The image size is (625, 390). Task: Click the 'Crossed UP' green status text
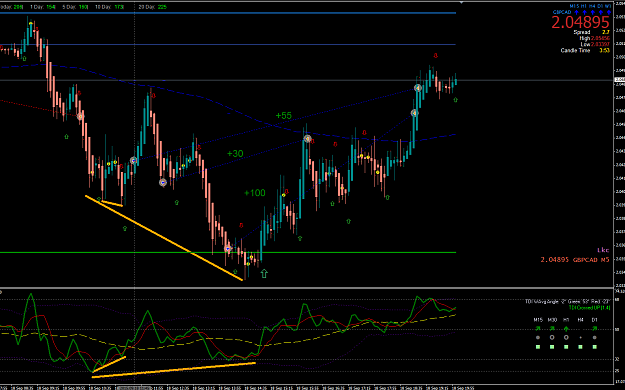point(590,307)
